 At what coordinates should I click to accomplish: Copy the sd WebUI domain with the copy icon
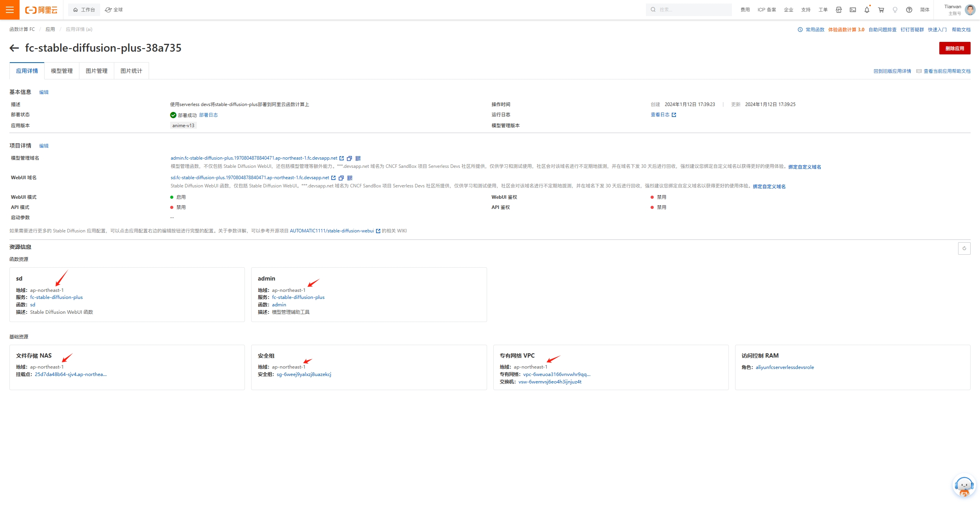341,178
